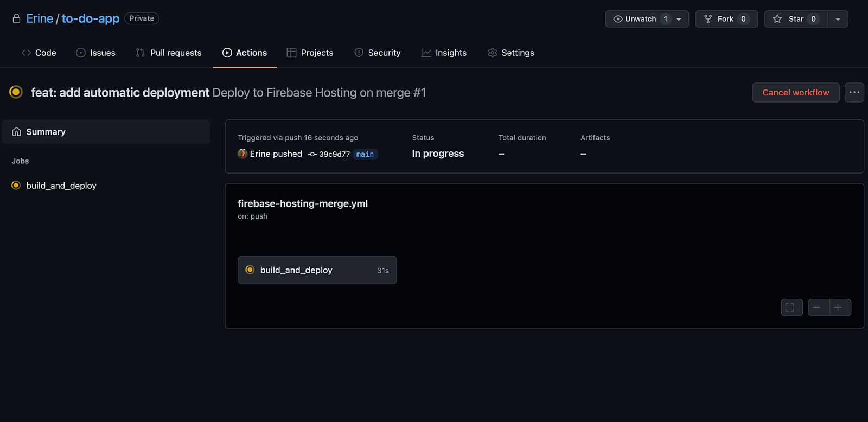
Task: Click the job card in-progress status icon
Action: [250, 270]
